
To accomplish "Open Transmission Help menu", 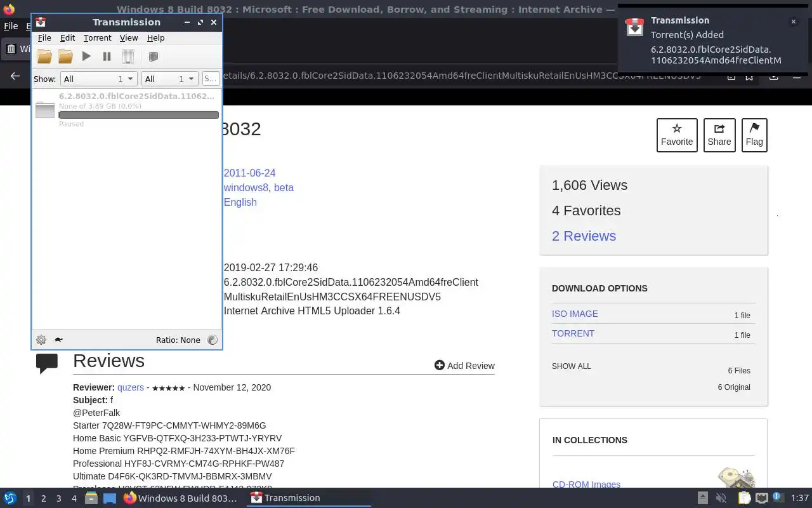I will coord(155,38).
